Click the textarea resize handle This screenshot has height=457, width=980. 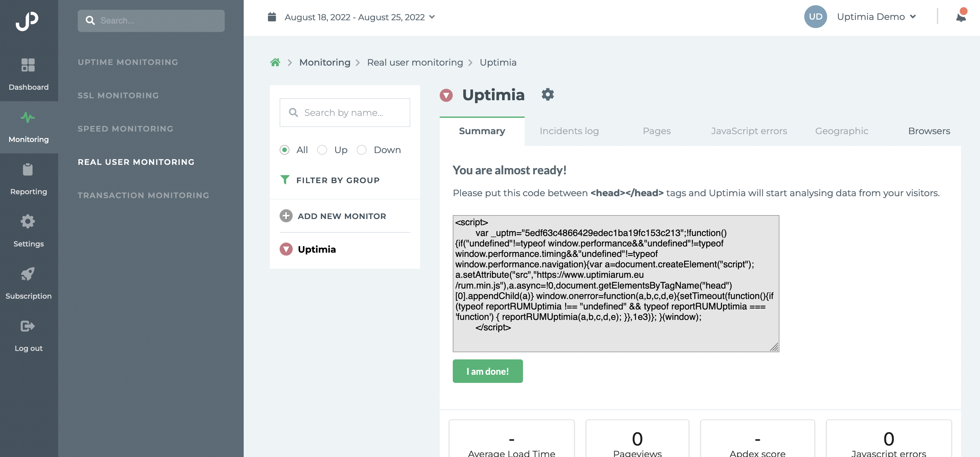(774, 347)
